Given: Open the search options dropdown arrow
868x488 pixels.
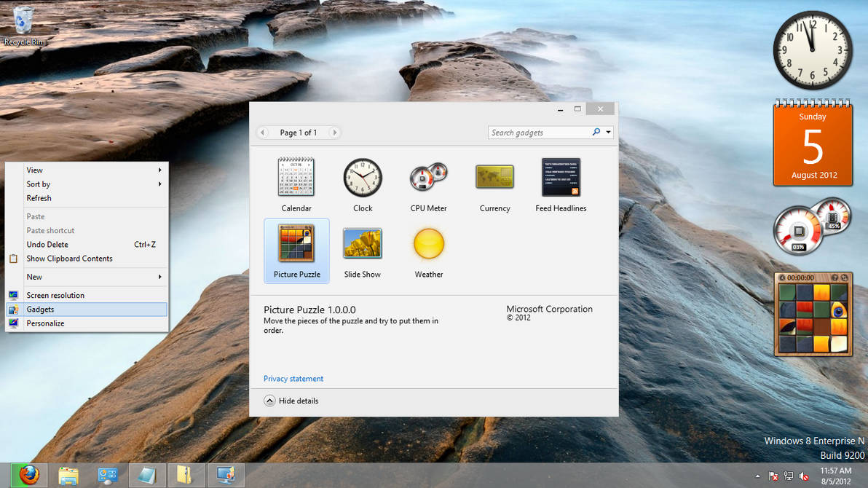Looking at the screenshot, I should click(608, 132).
